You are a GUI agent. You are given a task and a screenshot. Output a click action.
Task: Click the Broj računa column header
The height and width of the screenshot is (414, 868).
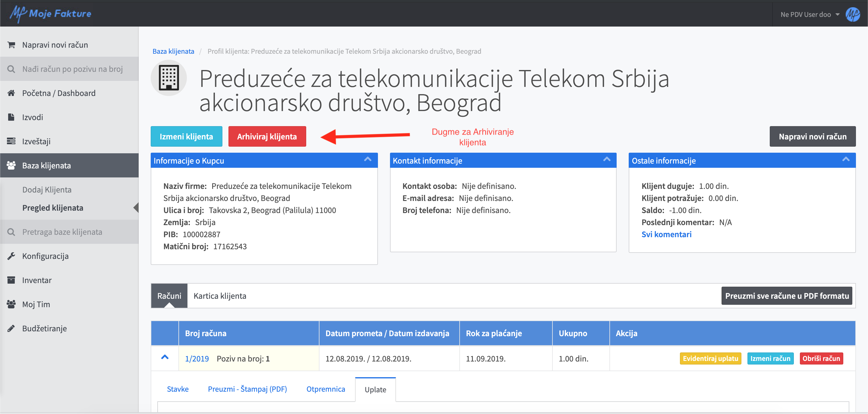[x=249, y=333]
